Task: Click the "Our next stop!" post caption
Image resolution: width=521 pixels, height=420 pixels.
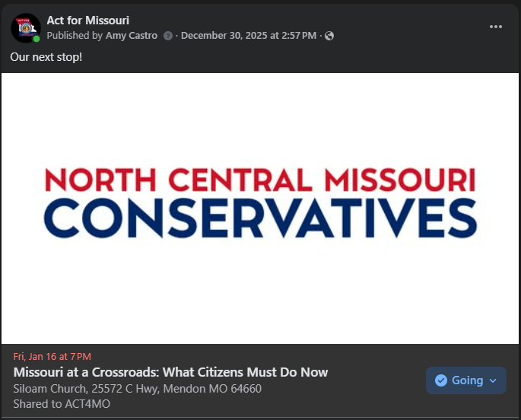Action: click(x=44, y=57)
